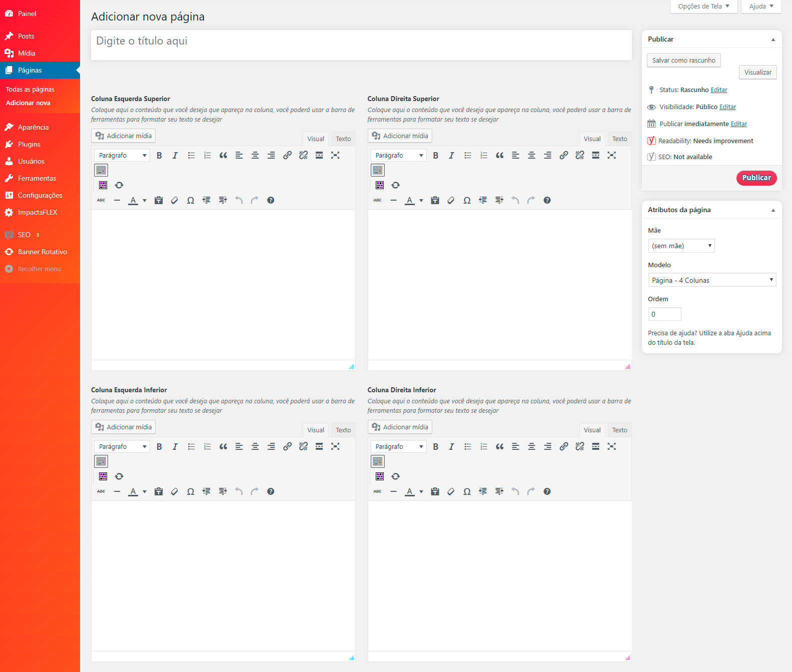Apply text color A in Coluna Direita Inferior

click(410, 491)
